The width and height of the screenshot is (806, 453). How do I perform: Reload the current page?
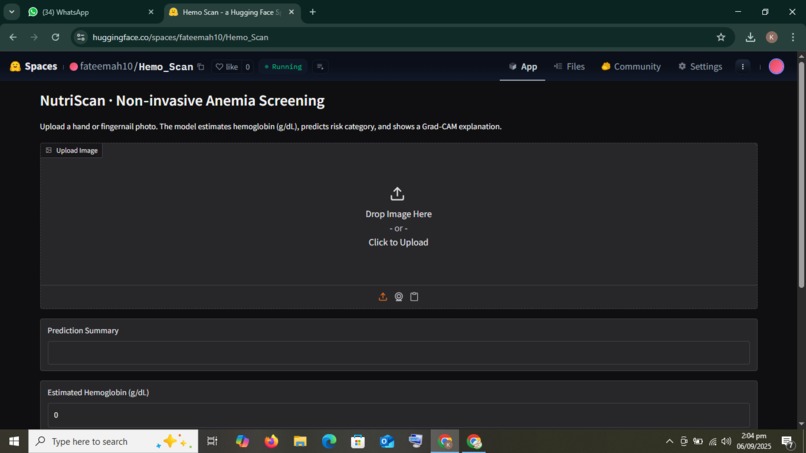56,37
